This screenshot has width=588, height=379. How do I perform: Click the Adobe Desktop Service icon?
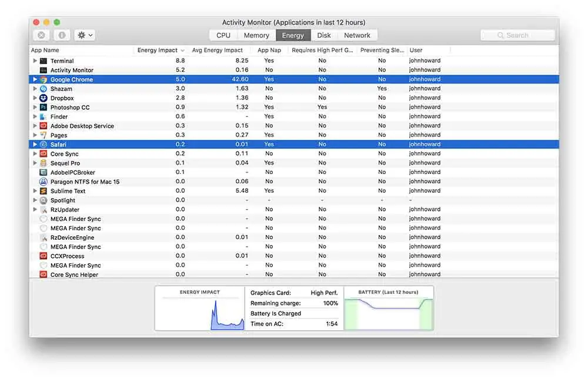[x=44, y=126]
